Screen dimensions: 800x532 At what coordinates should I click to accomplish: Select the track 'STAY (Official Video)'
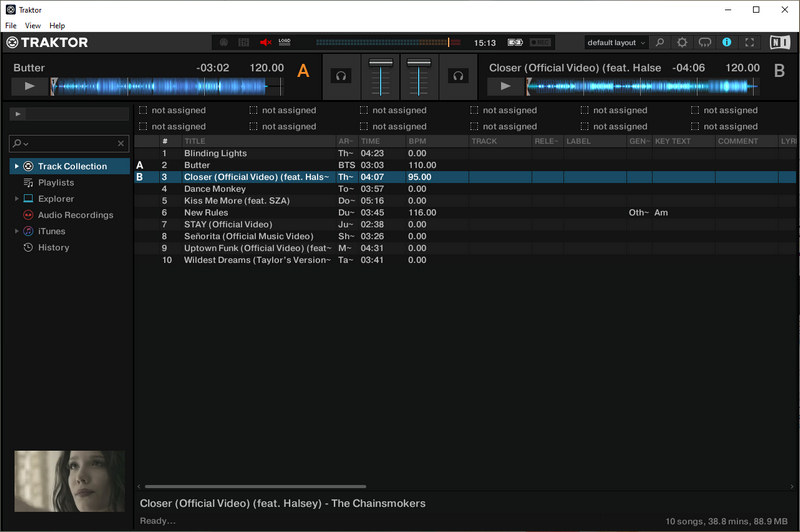[x=464, y=224]
